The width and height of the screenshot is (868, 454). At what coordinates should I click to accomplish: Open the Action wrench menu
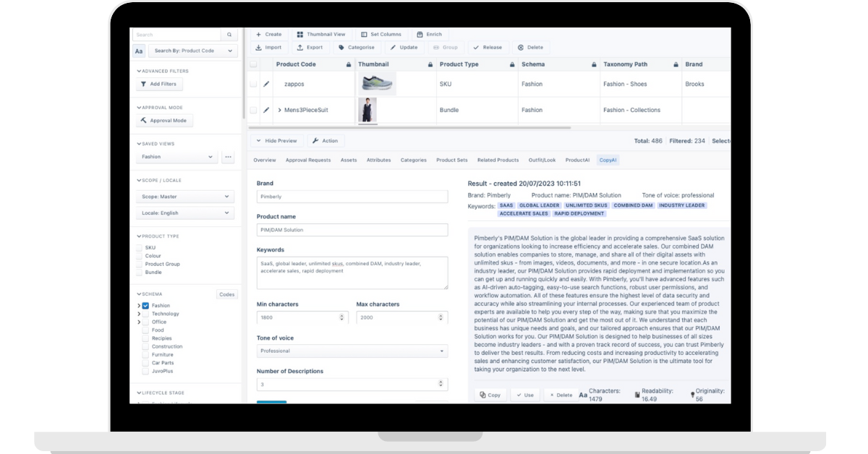pos(325,141)
